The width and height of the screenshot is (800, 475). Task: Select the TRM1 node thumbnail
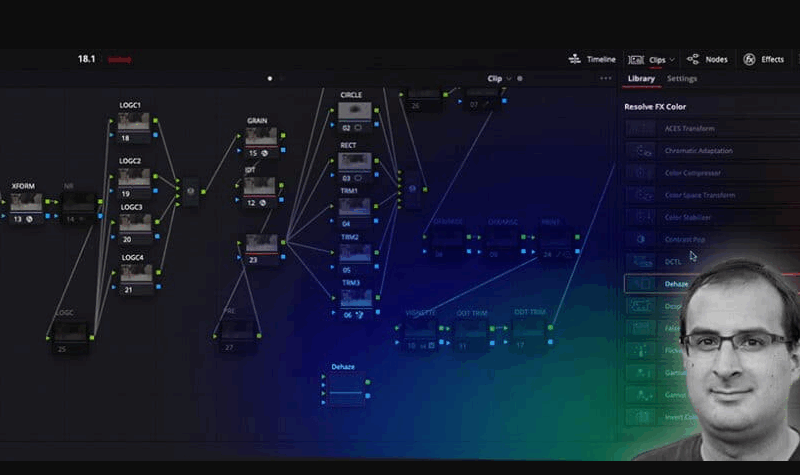[x=355, y=207]
